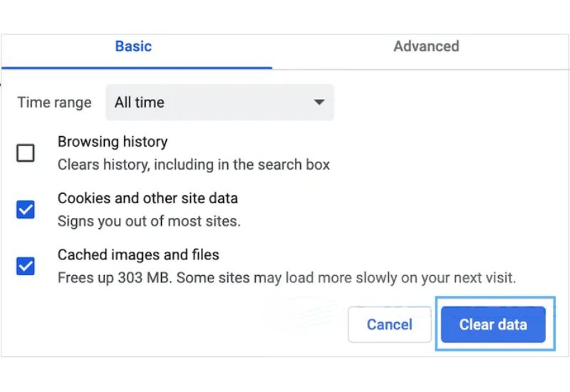
Task: Enable the Browsing history checkbox
Action: coord(26,153)
